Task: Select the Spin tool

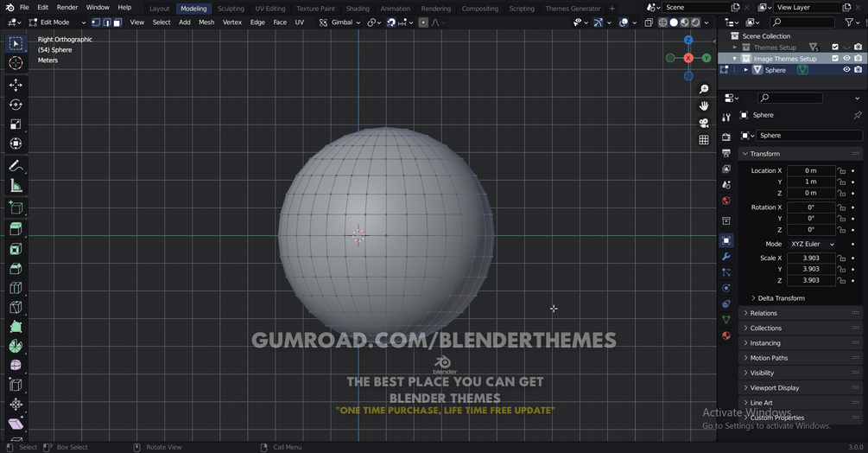Action: click(x=16, y=346)
